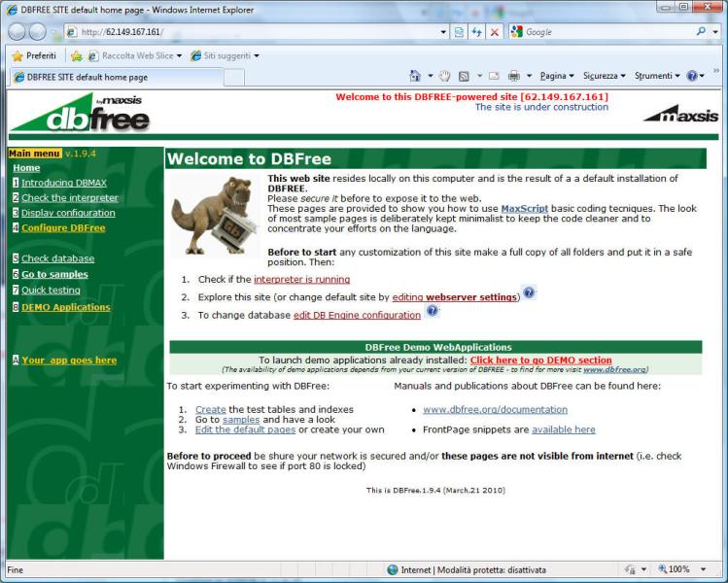The height and width of the screenshot is (583, 728).
Task: Click Create the test tables link
Action: click(x=211, y=409)
